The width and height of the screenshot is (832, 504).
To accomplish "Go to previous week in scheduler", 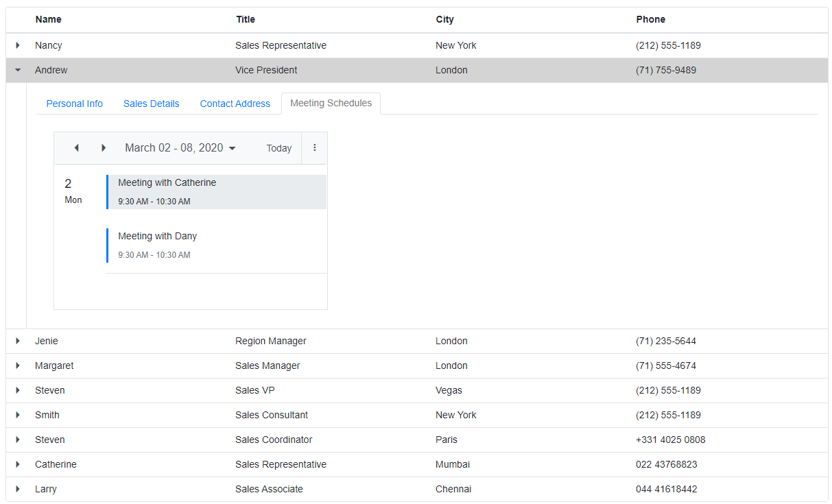I will 76,148.
